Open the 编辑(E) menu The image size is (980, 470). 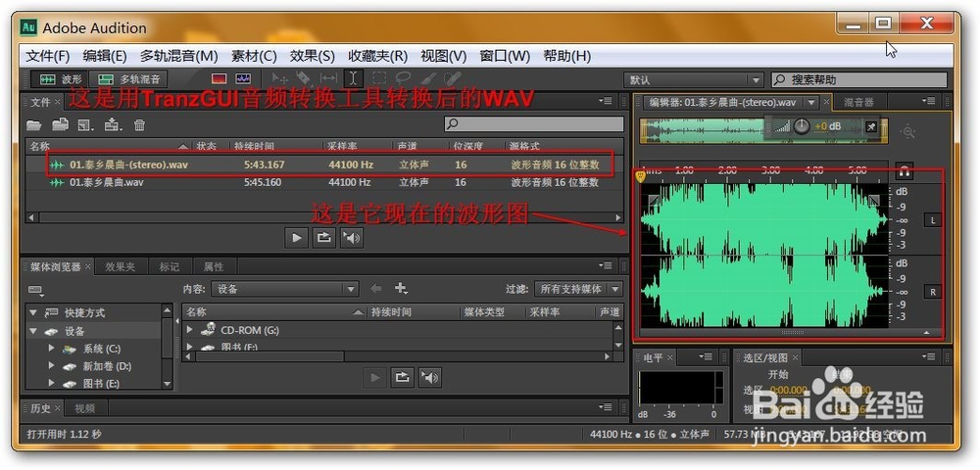coord(105,56)
